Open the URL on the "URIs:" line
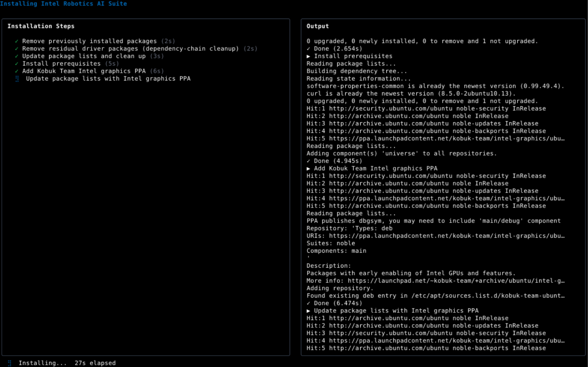 pyautogui.click(x=447, y=236)
